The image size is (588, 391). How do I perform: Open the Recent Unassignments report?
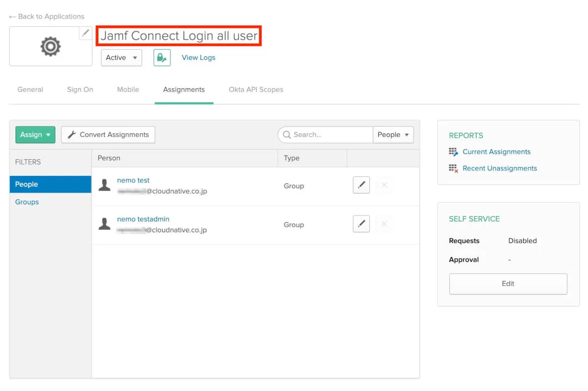click(x=500, y=168)
